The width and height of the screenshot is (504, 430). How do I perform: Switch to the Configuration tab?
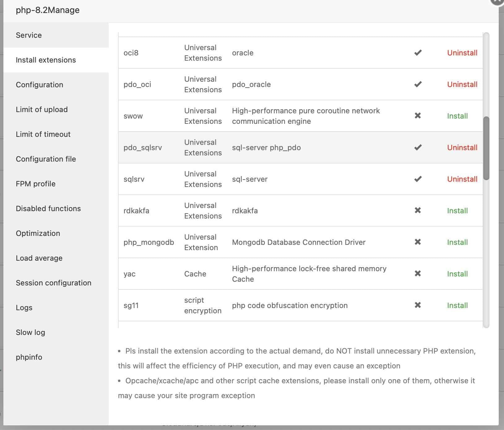coord(39,85)
